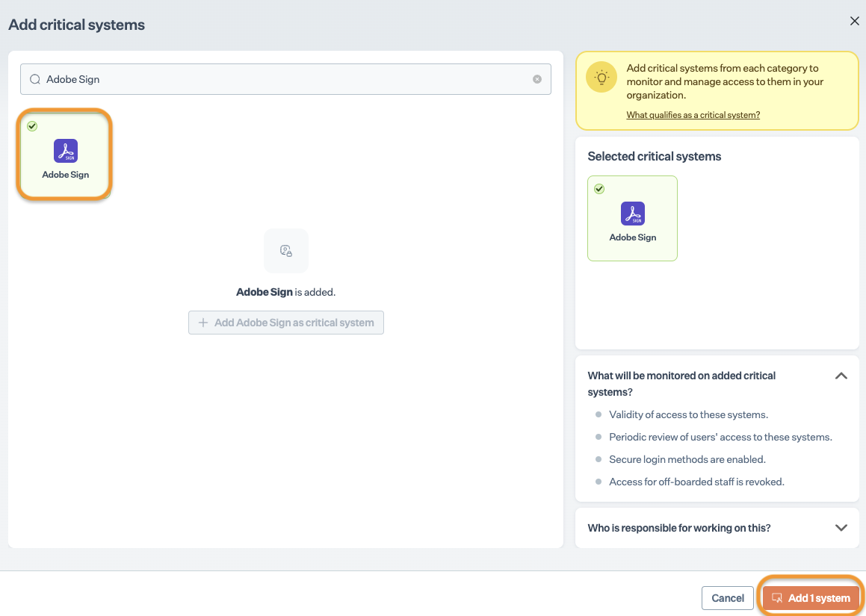Uncheck green checkmark on selected systems card
Image resolution: width=866 pixels, height=616 pixels.
[x=599, y=189]
